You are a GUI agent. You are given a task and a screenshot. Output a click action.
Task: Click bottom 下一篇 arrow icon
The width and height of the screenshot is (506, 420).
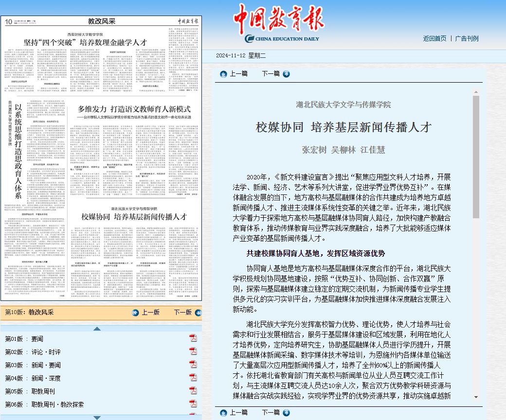tap(286, 413)
